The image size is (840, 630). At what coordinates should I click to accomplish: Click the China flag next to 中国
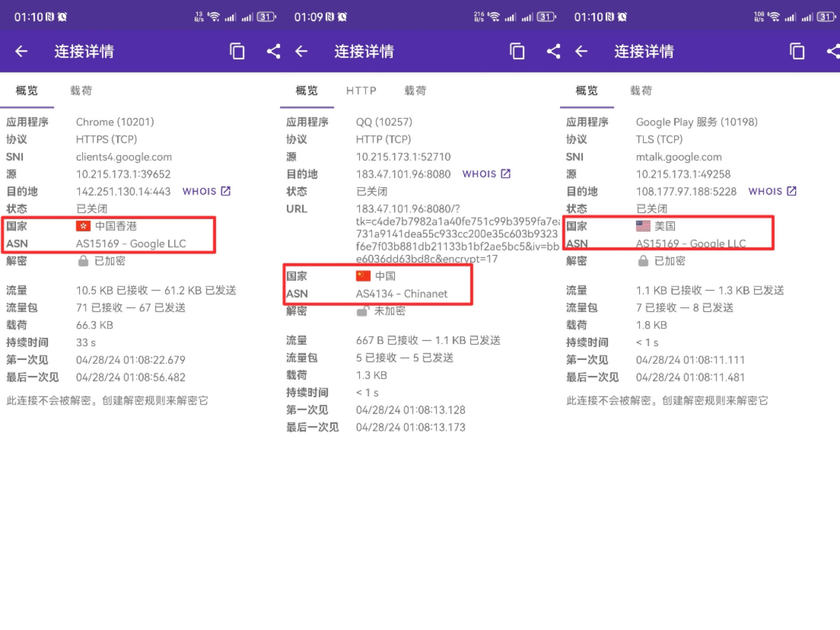tap(363, 276)
